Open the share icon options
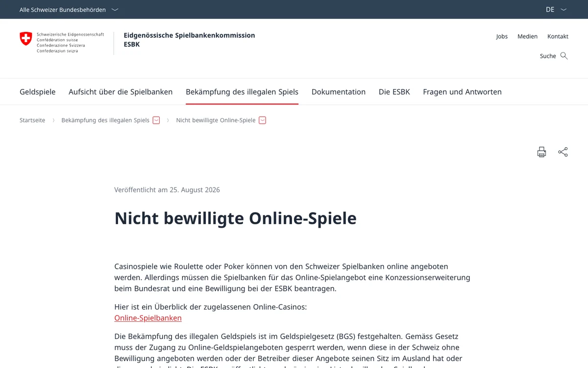This screenshot has width=588, height=368. click(563, 152)
